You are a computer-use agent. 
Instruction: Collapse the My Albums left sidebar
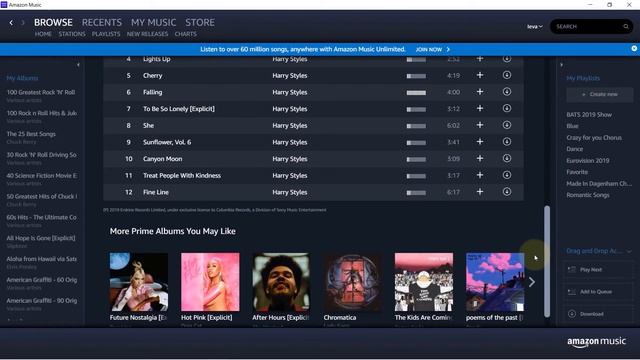78,65
